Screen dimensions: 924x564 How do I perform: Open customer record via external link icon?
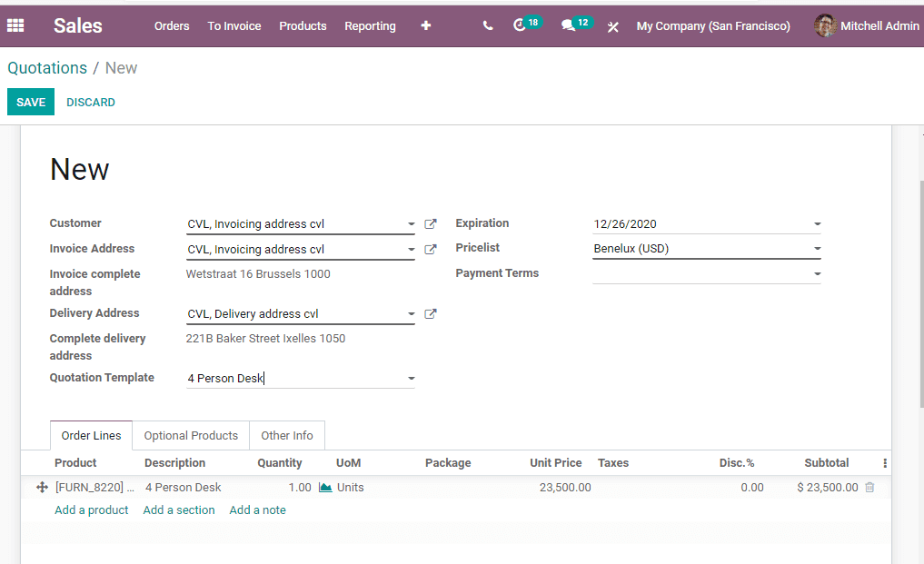[431, 223]
